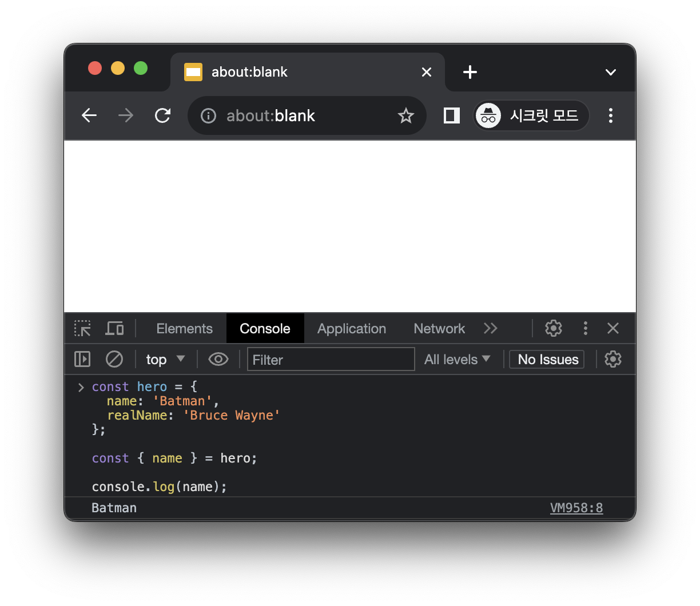700x606 pixels.
Task: Bookmark this tab with the star icon
Action: point(406,115)
